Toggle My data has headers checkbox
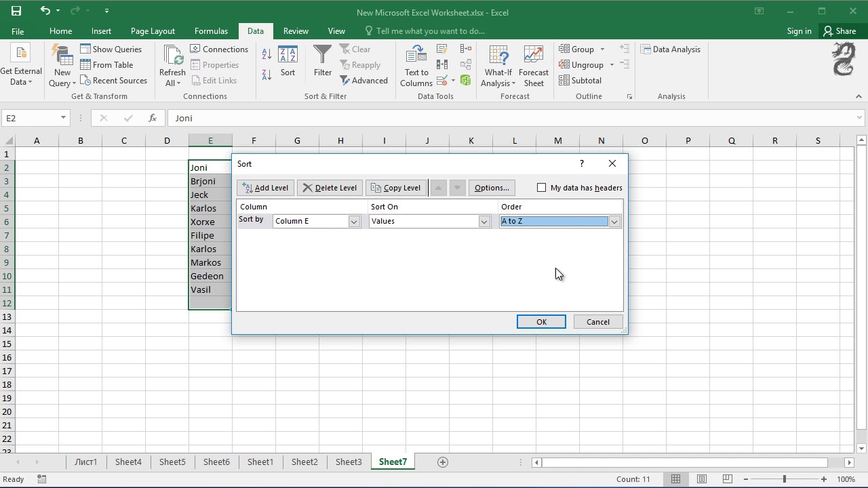The width and height of the screenshot is (868, 488). click(x=541, y=188)
